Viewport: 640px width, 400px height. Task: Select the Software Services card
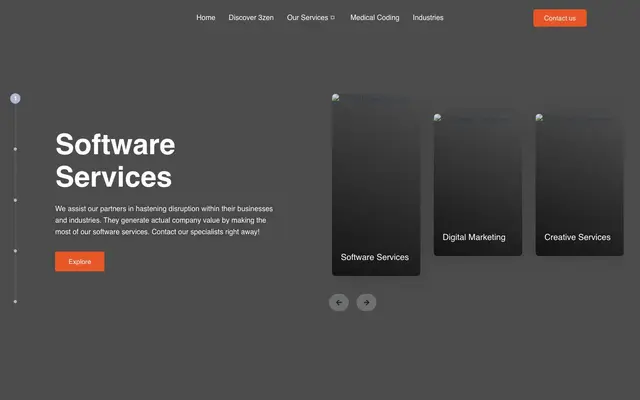tap(376, 185)
